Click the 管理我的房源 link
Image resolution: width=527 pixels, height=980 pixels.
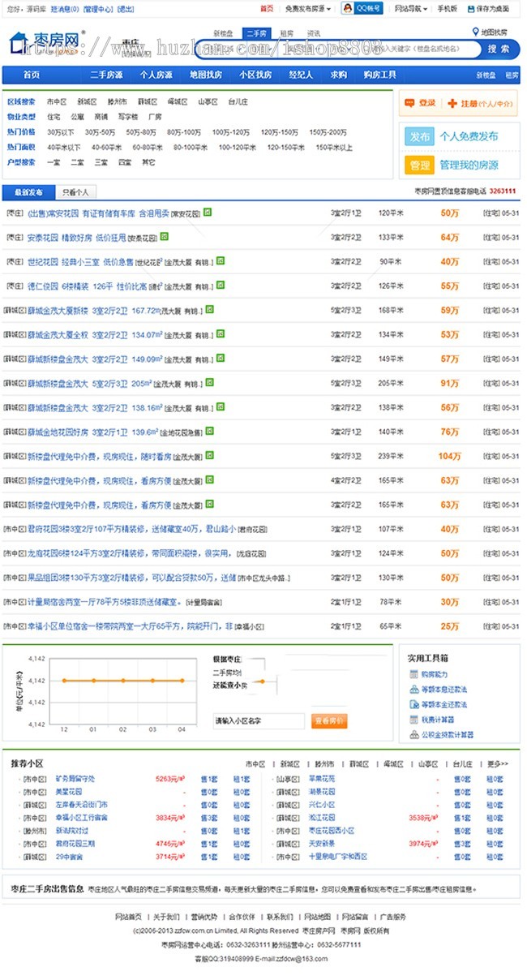(469, 165)
